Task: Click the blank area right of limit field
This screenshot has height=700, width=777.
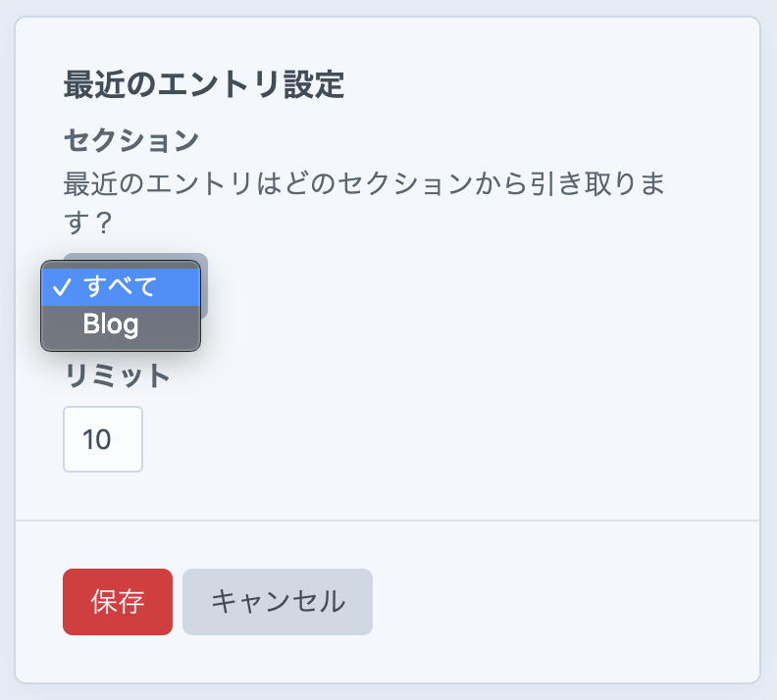Action: coord(392,439)
